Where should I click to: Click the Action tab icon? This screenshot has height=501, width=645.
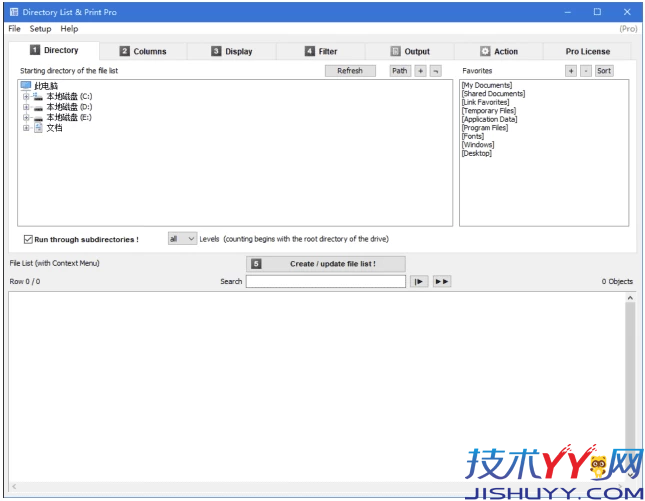point(485,51)
